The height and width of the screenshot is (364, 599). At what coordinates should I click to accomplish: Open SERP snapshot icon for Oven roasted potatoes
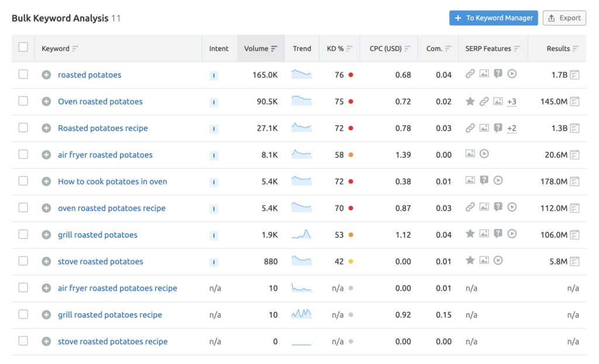(x=574, y=102)
